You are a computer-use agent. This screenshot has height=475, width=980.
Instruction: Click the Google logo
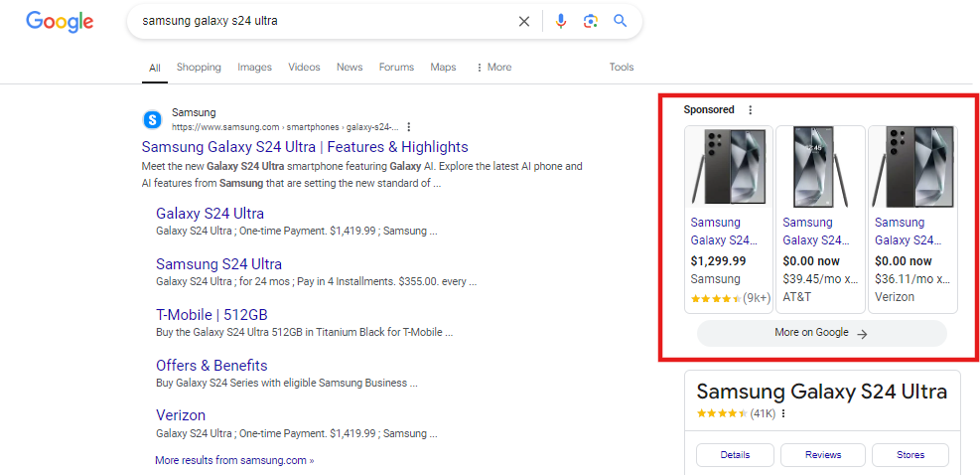(60, 22)
